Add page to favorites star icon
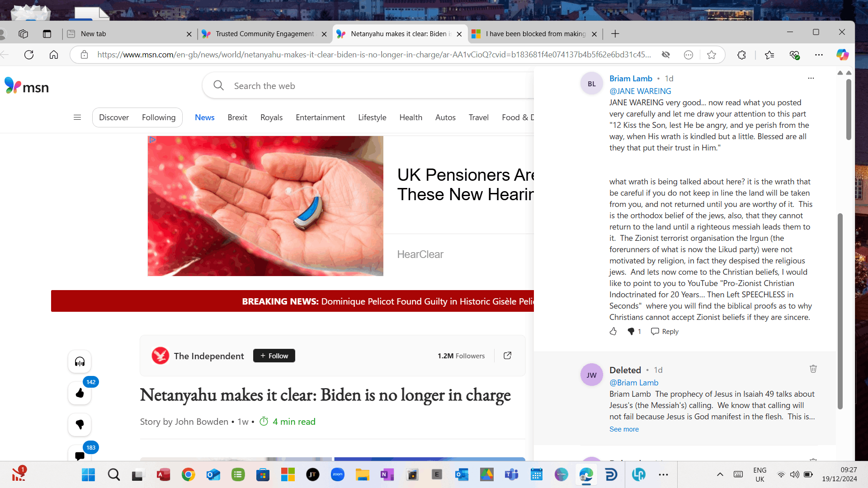The height and width of the screenshot is (488, 868). 711,55
